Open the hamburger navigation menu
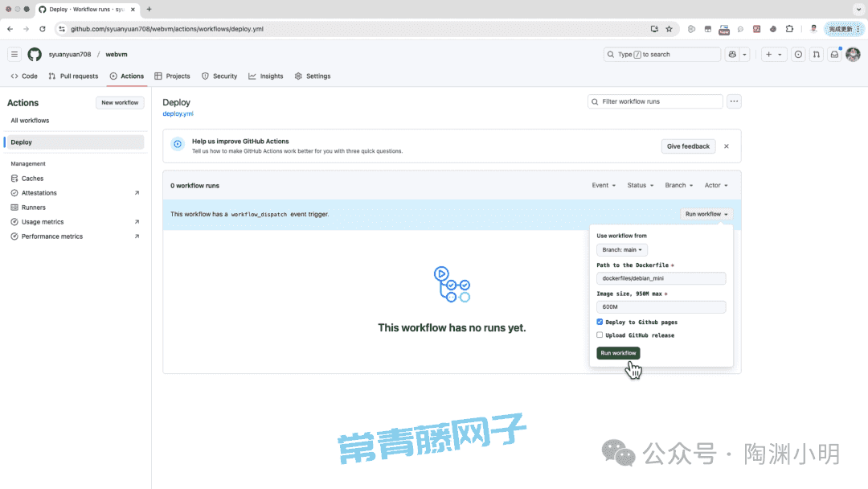The width and height of the screenshot is (868, 489). 14,54
